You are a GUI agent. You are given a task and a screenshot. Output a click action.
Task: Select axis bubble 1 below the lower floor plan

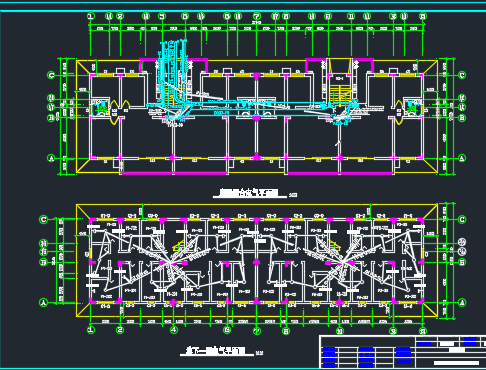pos(91,330)
